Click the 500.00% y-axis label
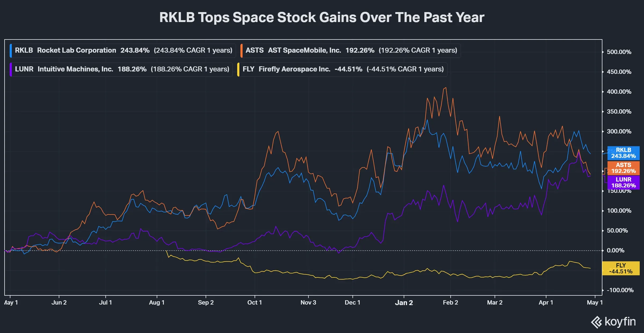Screen dimensions: 644x333 tap(619, 52)
